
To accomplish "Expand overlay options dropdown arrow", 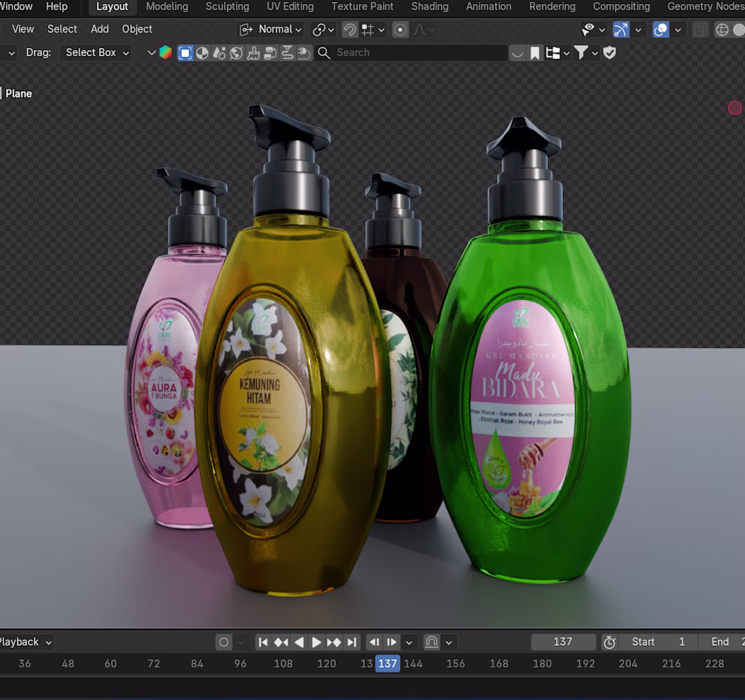I will pyautogui.click(x=677, y=29).
